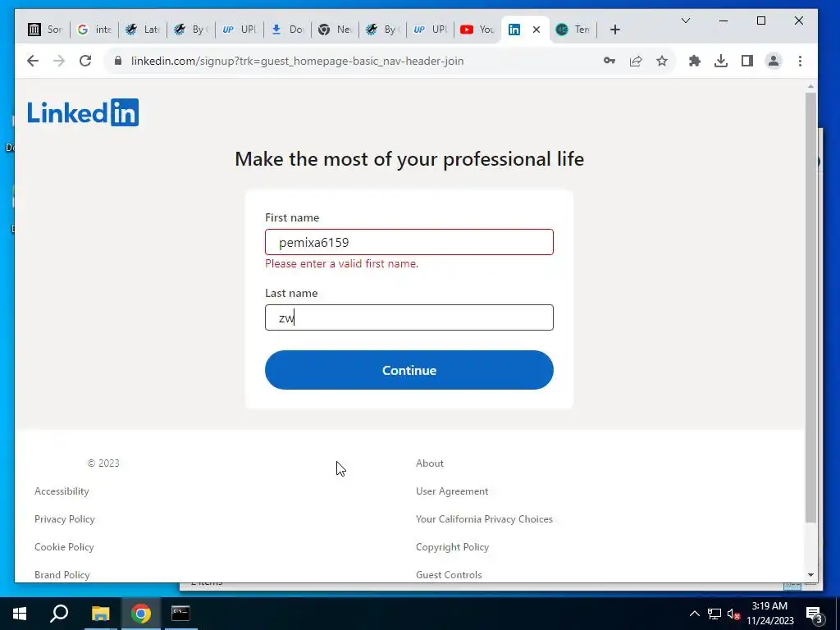The height and width of the screenshot is (630, 840).
Task: Open the User Agreement link
Action: coord(452,491)
